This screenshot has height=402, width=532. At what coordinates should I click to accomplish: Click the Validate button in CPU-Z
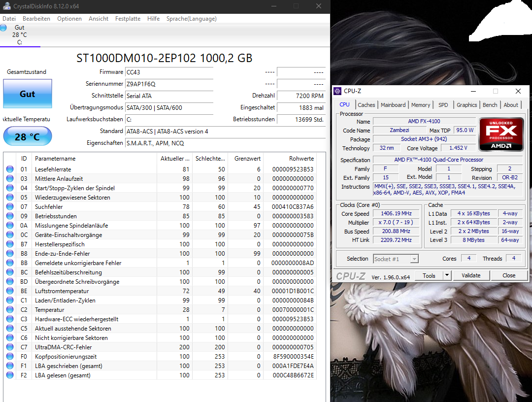(x=471, y=275)
